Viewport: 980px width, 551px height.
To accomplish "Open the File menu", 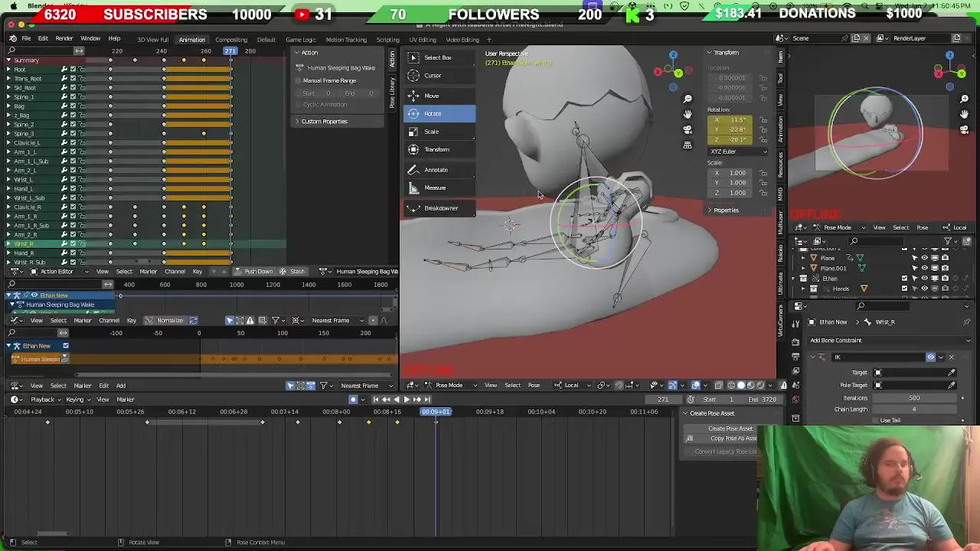I will [26, 38].
